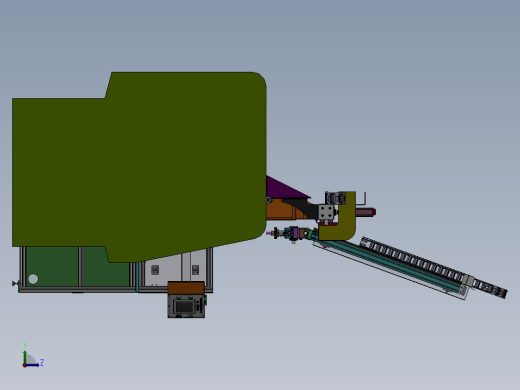Select the large olive-green machine cover

tap(140, 167)
